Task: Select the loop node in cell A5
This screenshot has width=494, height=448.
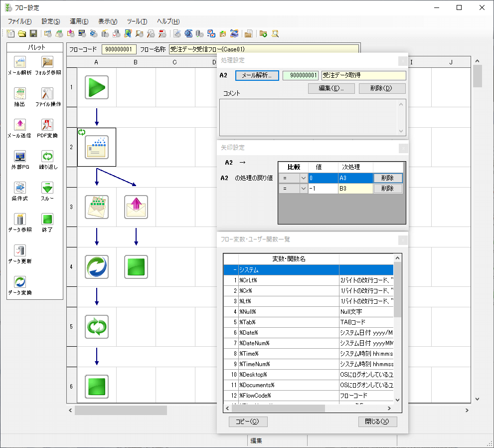Action: pyautogui.click(x=96, y=327)
